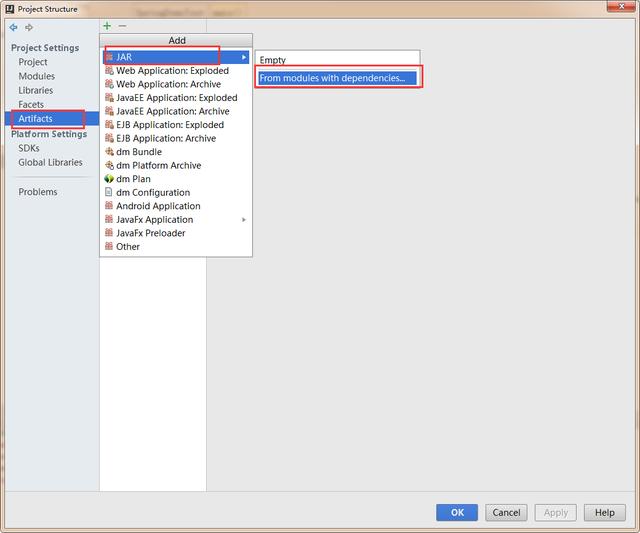Choose JavaFx Application entry
The height and width of the screenshot is (533, 640).
pyautogui.click(x=176, y=219)
